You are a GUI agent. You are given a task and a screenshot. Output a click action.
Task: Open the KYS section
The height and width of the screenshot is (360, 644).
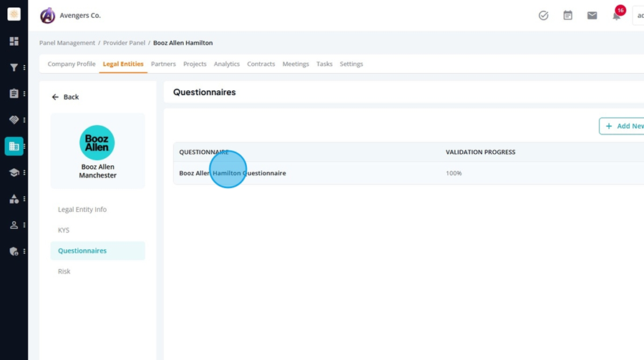[64, 230]
